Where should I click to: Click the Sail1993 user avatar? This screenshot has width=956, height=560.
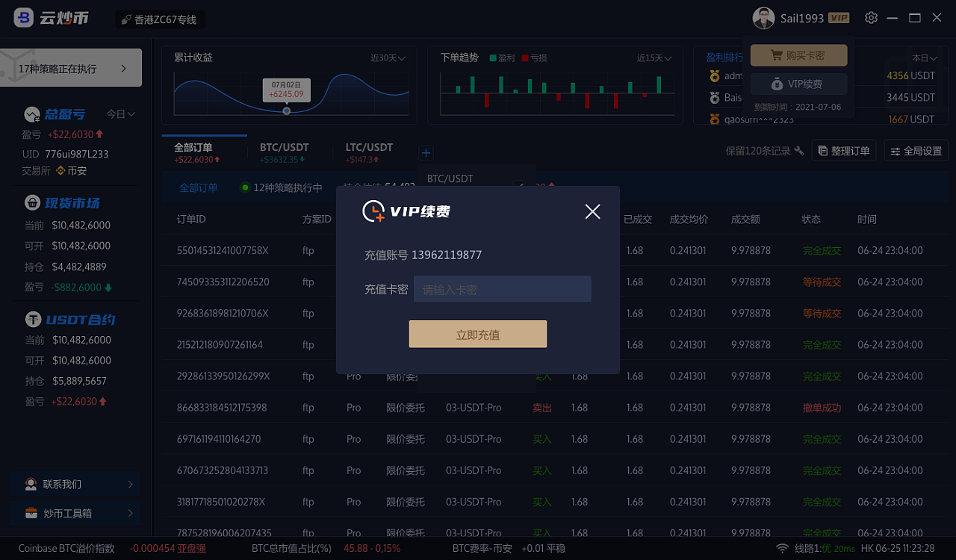pos(763,18)
